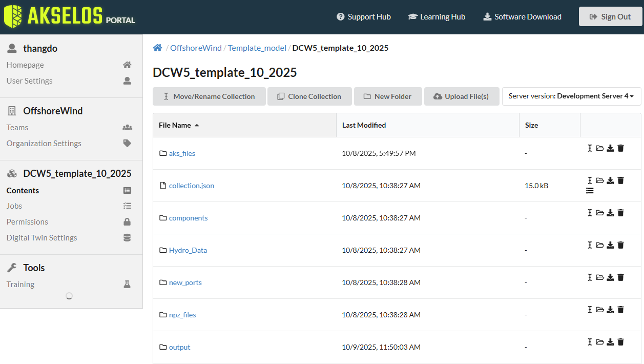Click the open-folder icon for components
This screenshot has width=644, height=364.
[x=599, y=213]
